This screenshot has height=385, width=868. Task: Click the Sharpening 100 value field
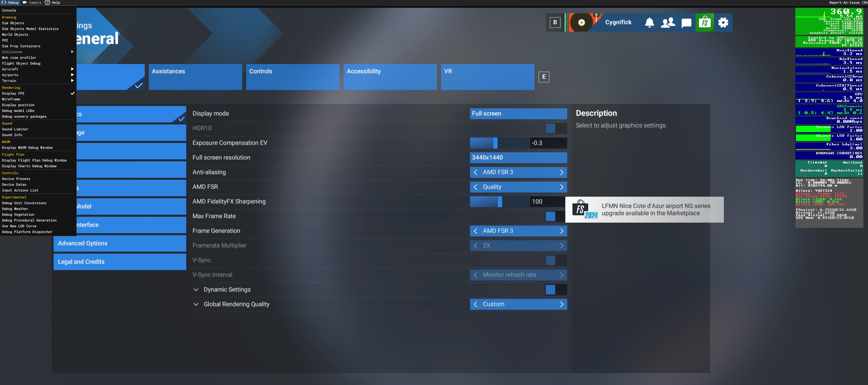[548, 202]
